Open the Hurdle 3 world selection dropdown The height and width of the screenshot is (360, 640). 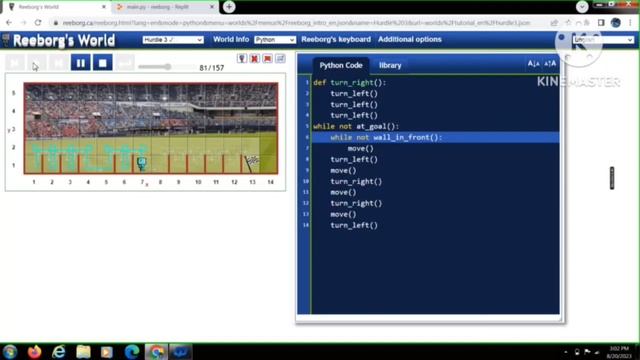click(x=173, y=40)
